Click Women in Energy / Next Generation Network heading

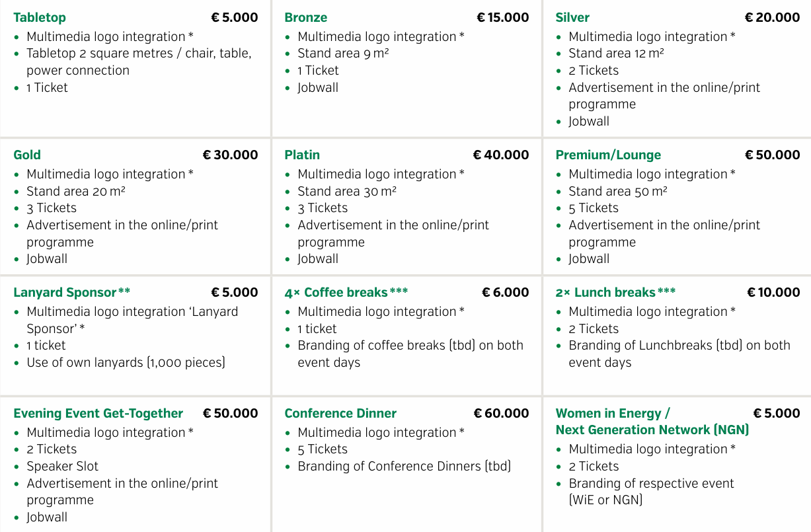[652, 422]
